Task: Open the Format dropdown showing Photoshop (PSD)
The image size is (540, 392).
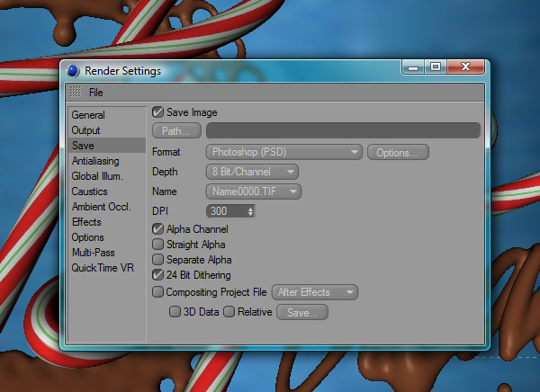Action: [x=284, y=152]
